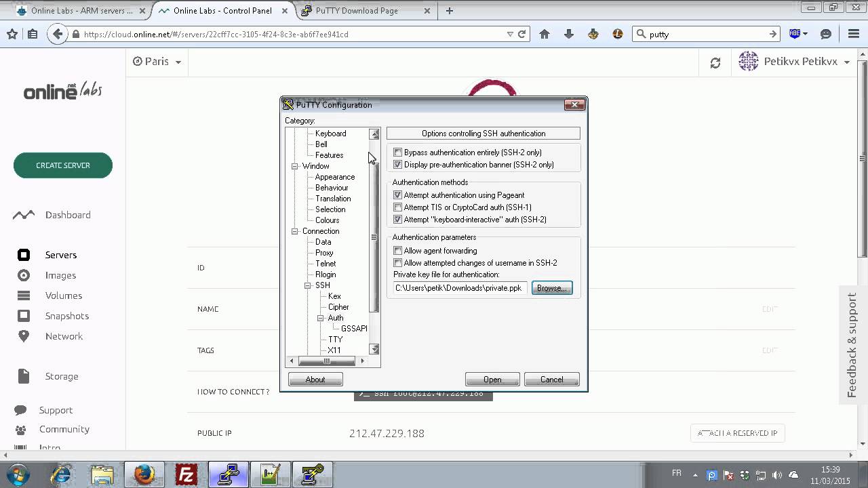Click the Snapshots icon in the sidebar
868x488 pixels.
(24, 316)
